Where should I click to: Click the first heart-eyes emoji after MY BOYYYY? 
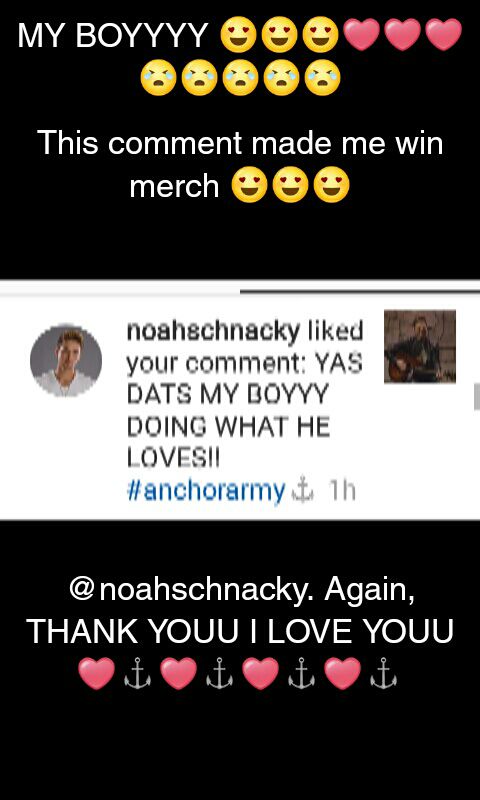coord(238,35)
